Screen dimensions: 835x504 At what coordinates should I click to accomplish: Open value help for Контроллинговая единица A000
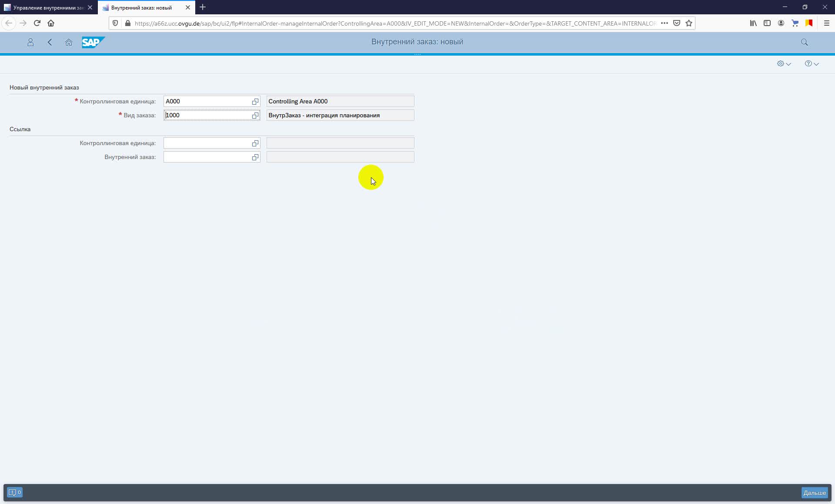click(x=255, y=102)
